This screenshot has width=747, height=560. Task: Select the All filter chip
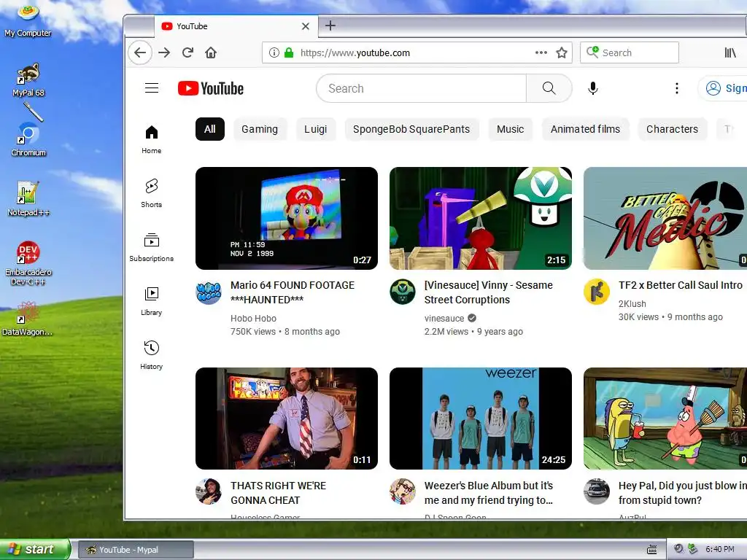pos(209,129)
